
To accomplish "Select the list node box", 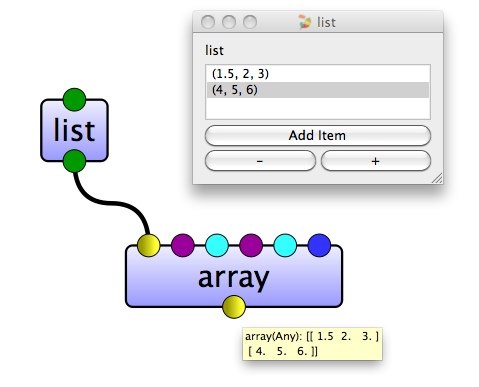I will (74, 130).
